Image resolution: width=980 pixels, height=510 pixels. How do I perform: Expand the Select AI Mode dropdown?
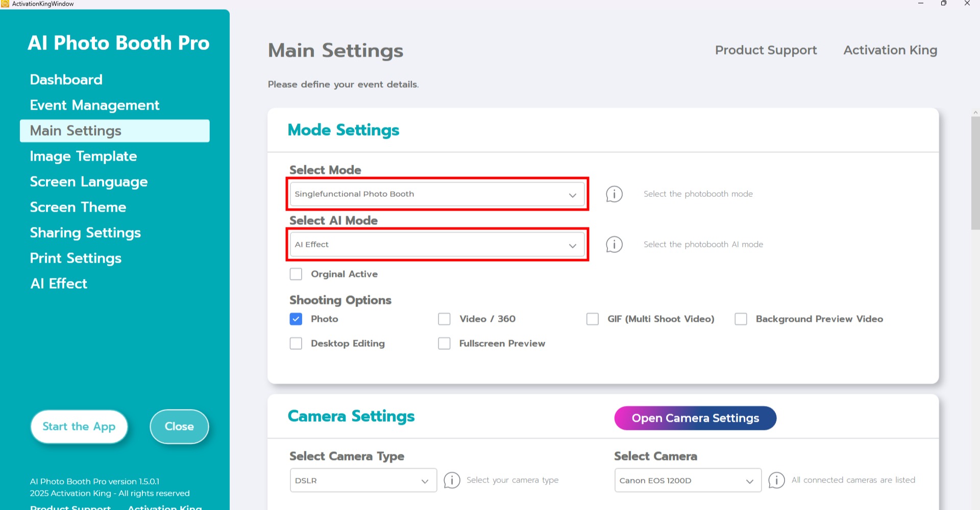click(437, 245)
